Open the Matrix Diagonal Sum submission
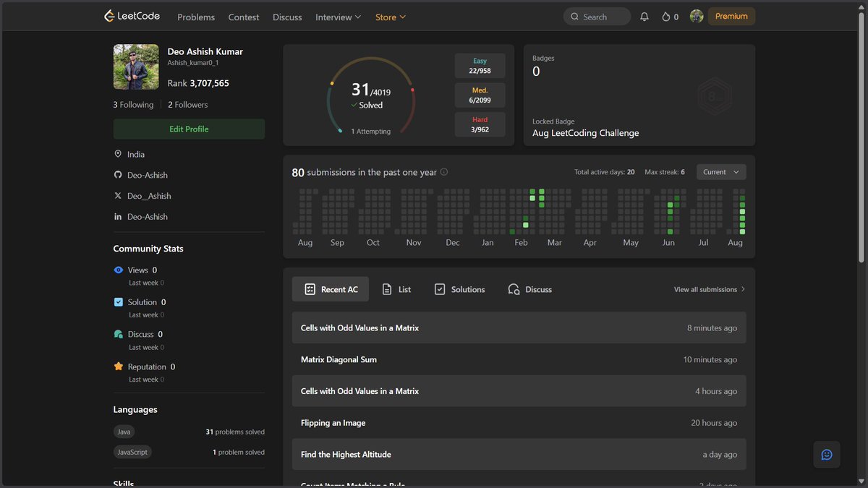Screen dimensions: 868x488 pyautogui.click(x=519, y=359)
